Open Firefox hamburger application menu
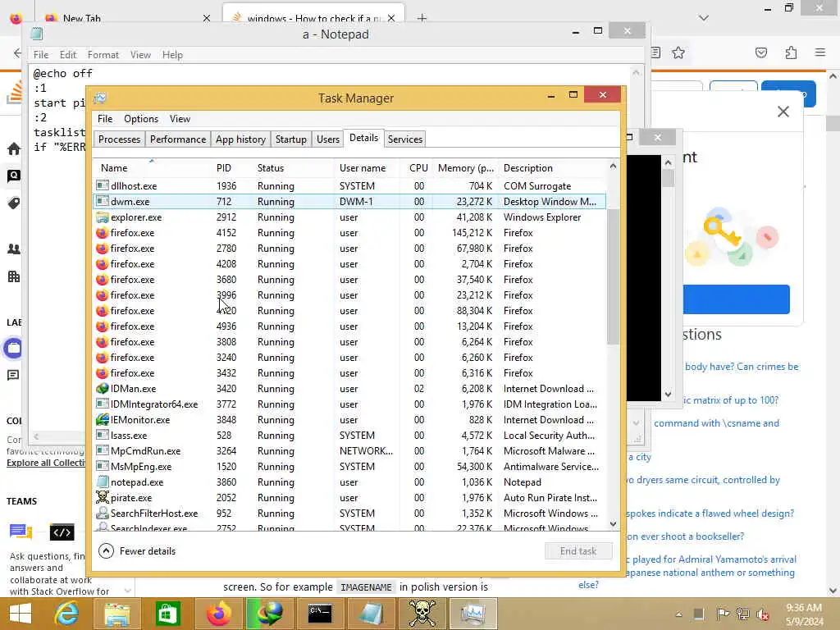The height and width of the screenshot is (630, 840). [820, 52]
